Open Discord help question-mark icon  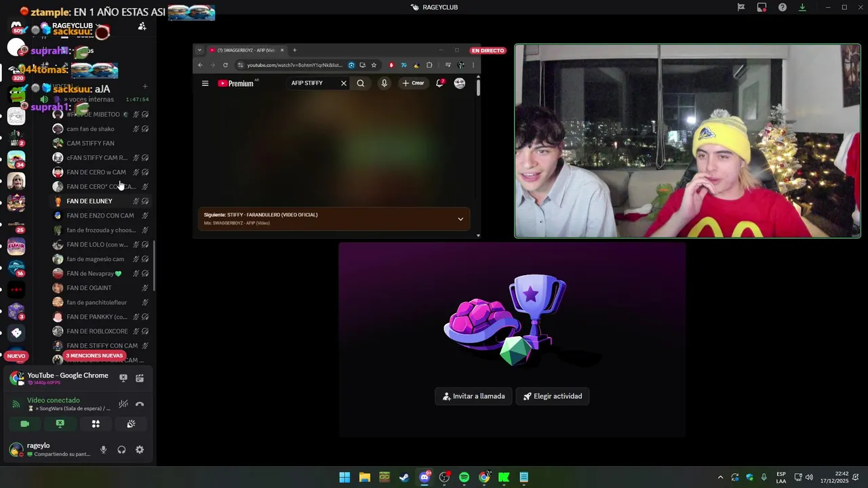click(783, 7)
